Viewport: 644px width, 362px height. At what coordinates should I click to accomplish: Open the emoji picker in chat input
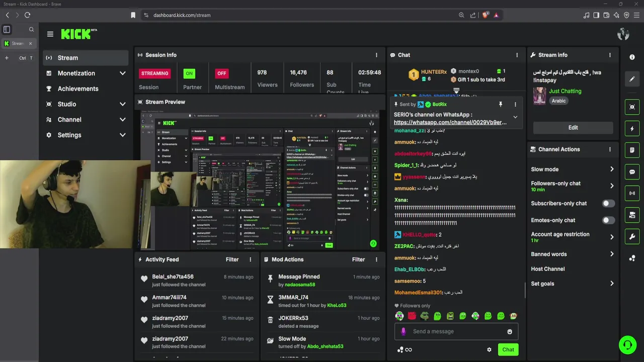[510, 332]
